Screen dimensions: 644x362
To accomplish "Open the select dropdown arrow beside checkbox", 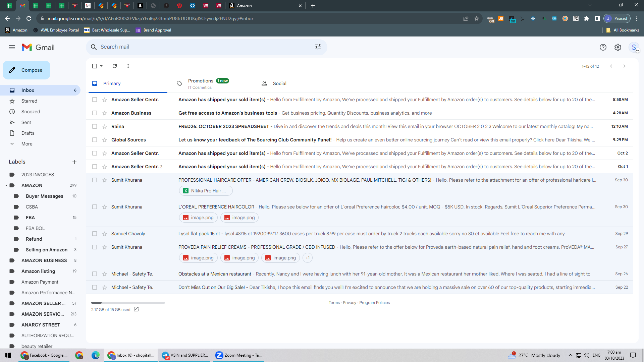I will tap(101, 66).
